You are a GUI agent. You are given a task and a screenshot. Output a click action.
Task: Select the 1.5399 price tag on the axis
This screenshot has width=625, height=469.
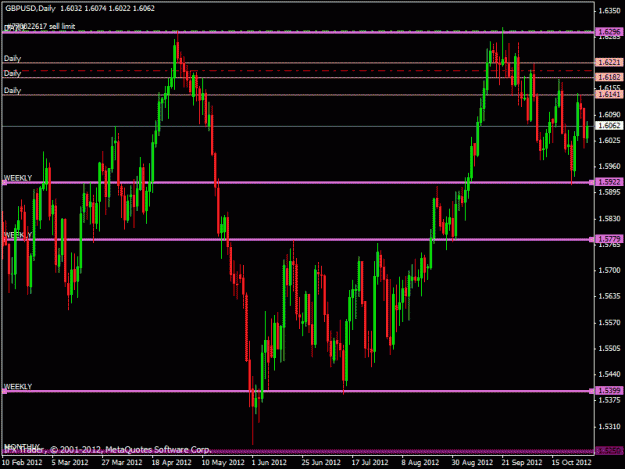tap(609, 391)
